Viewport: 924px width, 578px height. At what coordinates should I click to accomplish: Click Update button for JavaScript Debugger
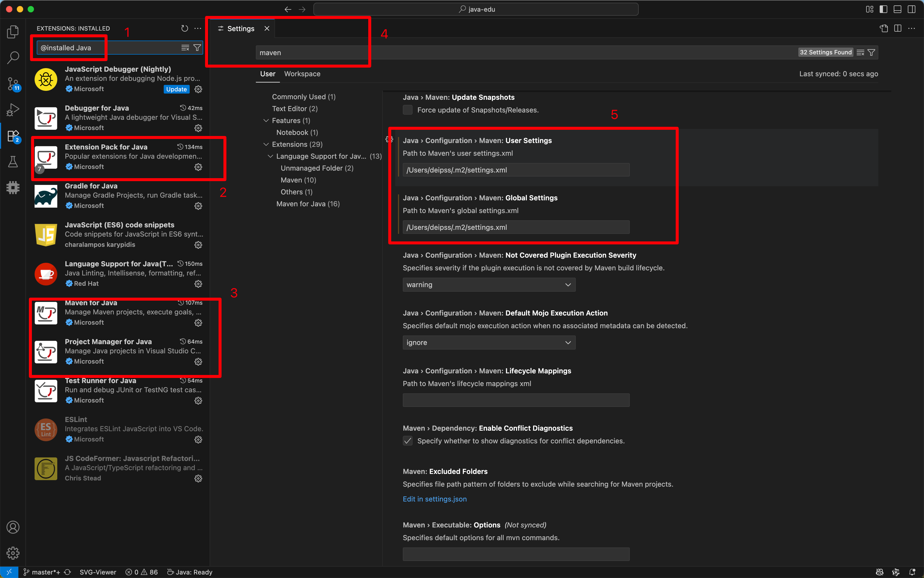click(x=176, y=89)
